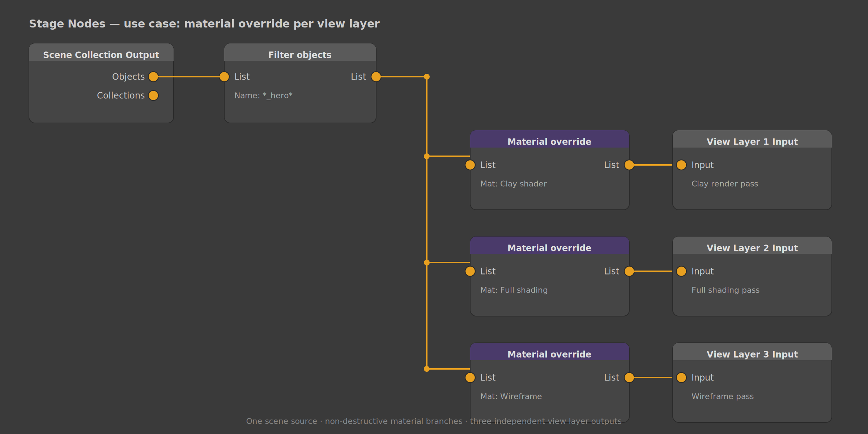Screen dimensions: 868x434
Task: Click the 'Collections' socket label
Action: tap(121, 95)
